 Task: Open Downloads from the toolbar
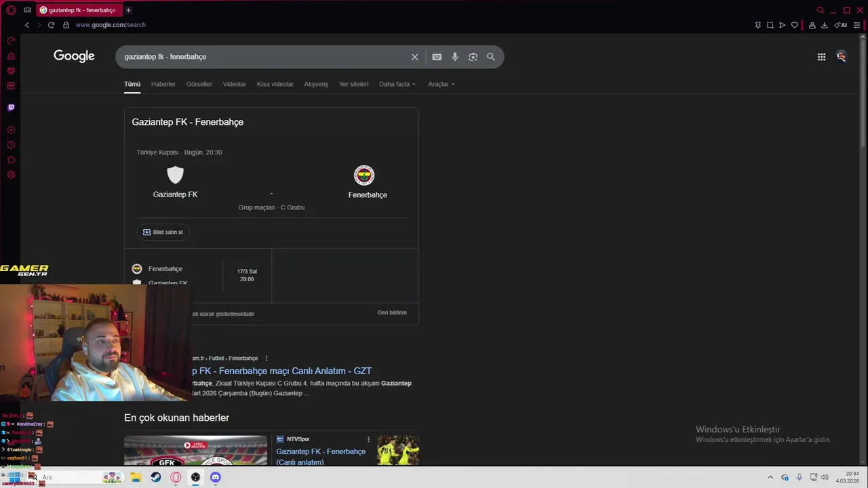824,25
